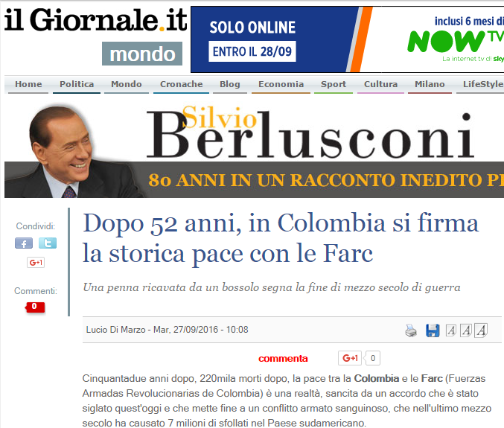504x428 pixels.
Task: Go to the Cronache section
Action: tap(182, 84)
